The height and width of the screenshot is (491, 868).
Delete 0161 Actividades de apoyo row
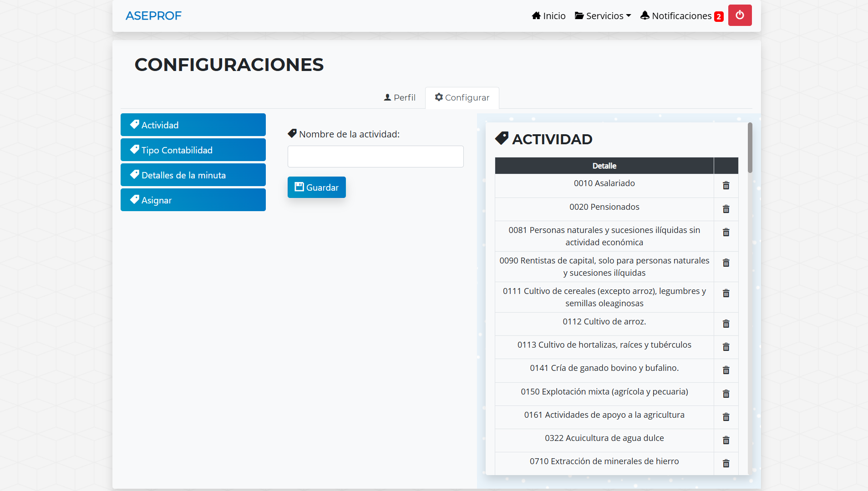point(726,417)
